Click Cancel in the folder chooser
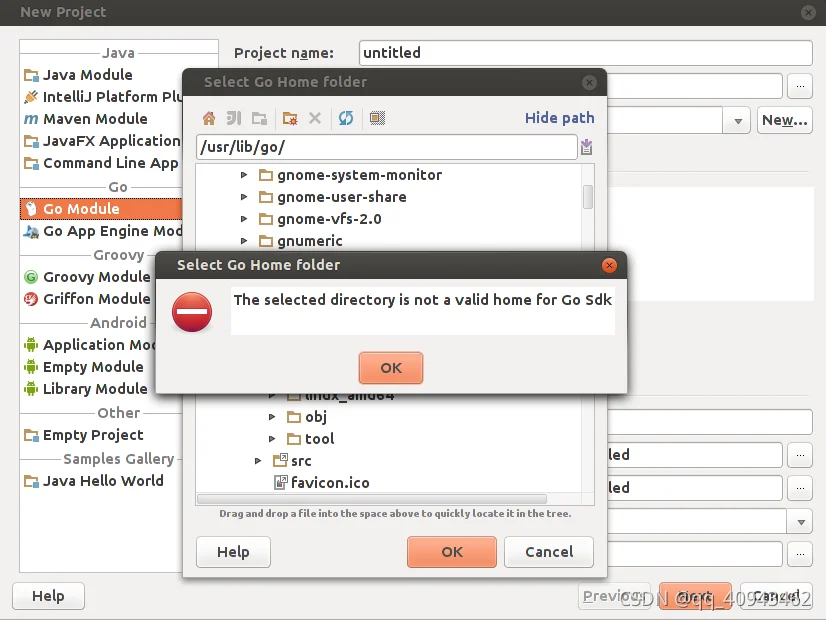Screen dimensions: 826x620 pos(549,552)
